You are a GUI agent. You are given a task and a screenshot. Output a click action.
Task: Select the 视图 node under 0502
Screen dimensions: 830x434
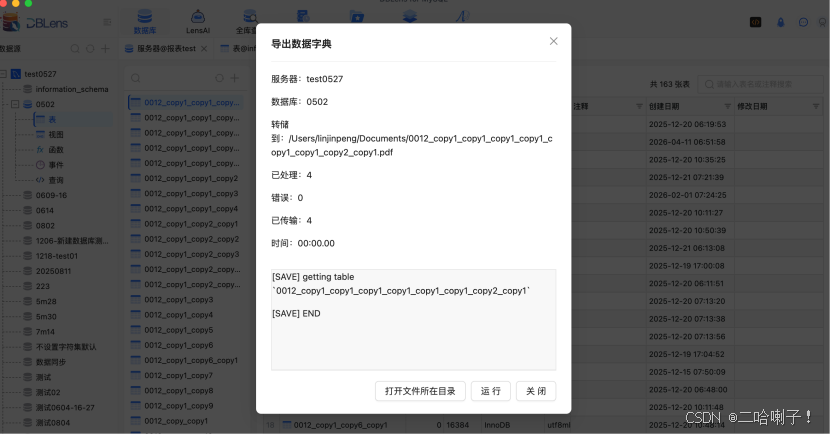[x=56, y=134]
